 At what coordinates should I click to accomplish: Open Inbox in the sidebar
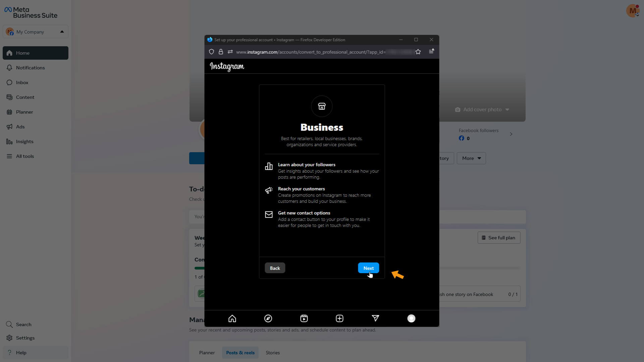click(x=36, y=82)
